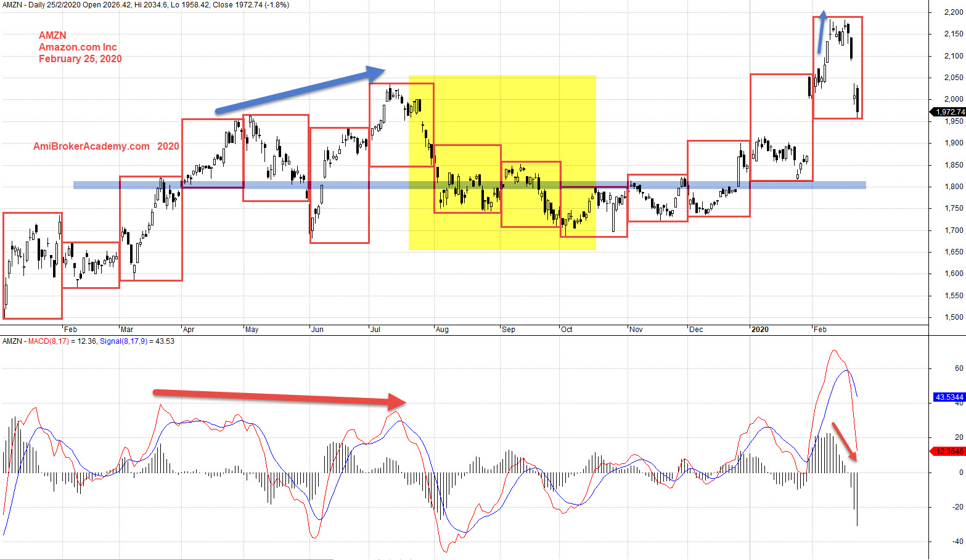Click the bold 2020 year label on axis

[760, 330]
